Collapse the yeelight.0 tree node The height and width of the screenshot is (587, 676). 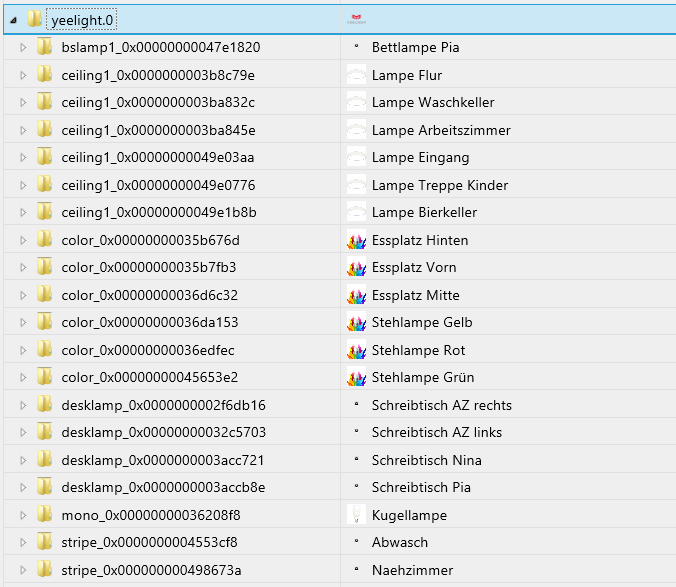tap(13, 20)
